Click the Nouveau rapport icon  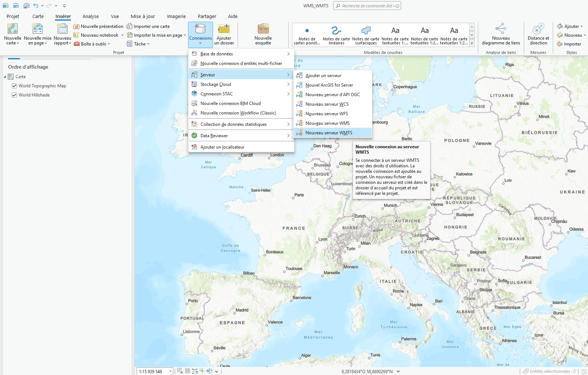[x=62, y=29]
